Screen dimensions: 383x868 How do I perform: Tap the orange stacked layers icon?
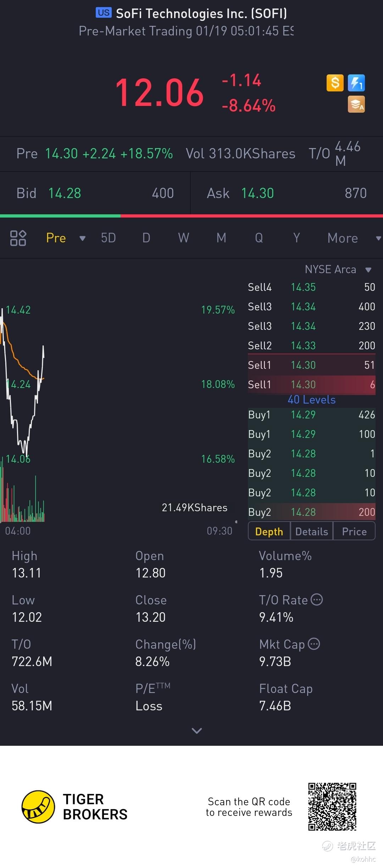tap(356, 105)
